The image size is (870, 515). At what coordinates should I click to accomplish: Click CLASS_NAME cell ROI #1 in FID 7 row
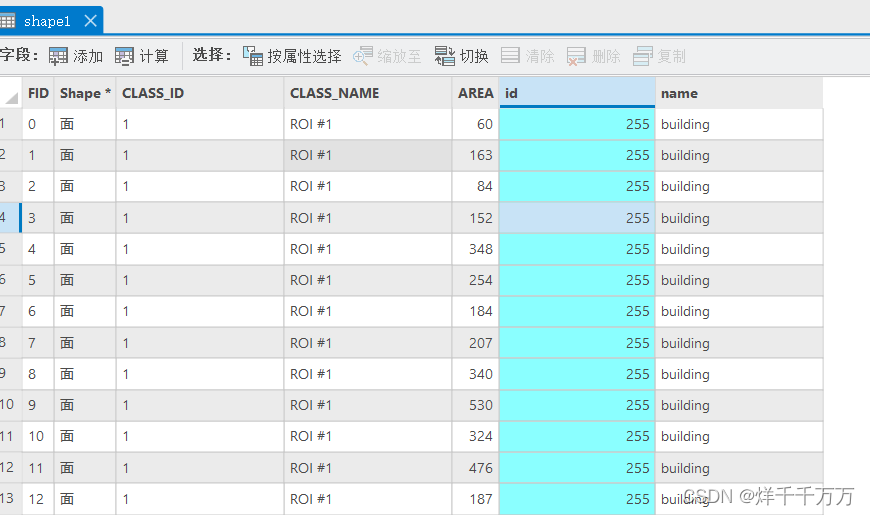click(368, 343)
